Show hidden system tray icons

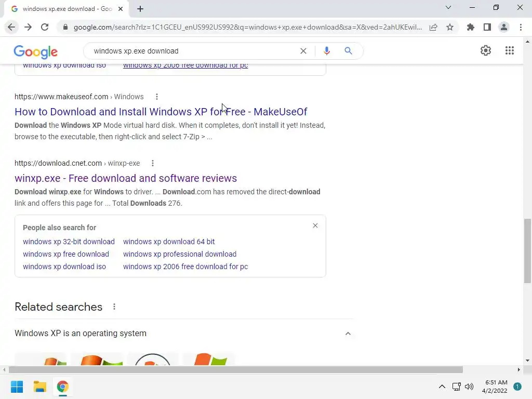(x=442, y=387)
